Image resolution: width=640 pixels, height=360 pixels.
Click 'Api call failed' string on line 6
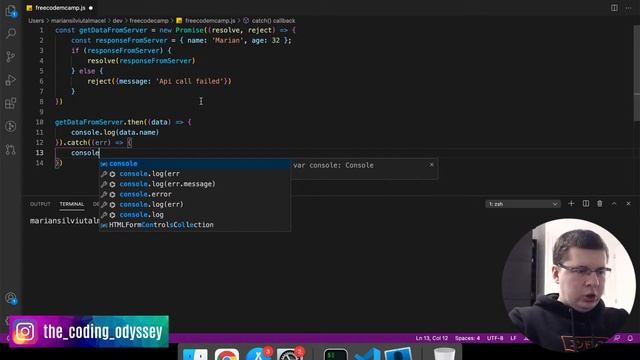coord(190,81)
